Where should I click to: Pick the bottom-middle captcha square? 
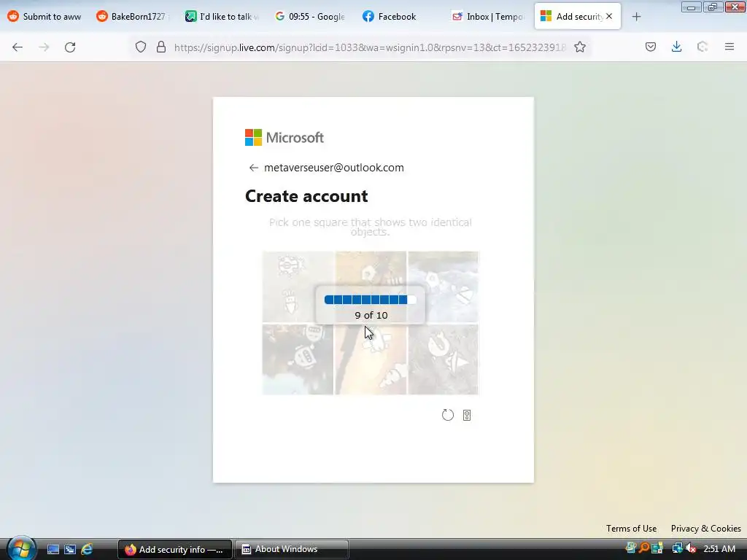[371, 359]
